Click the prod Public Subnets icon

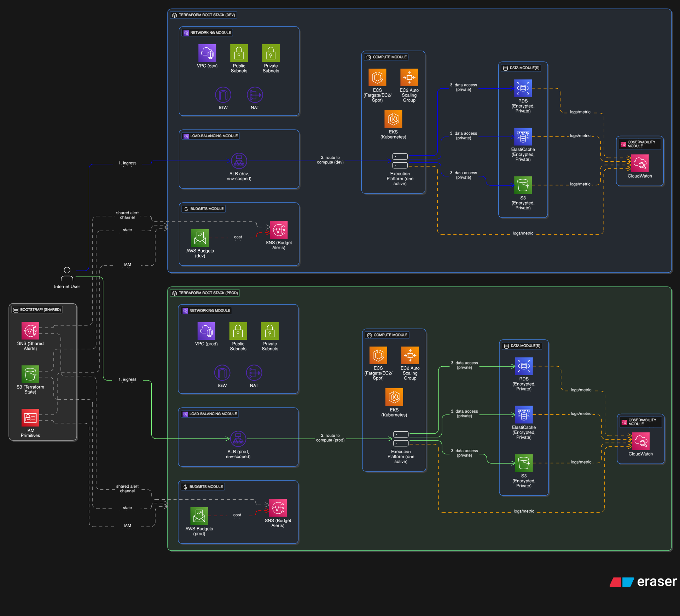click(238, 331)
